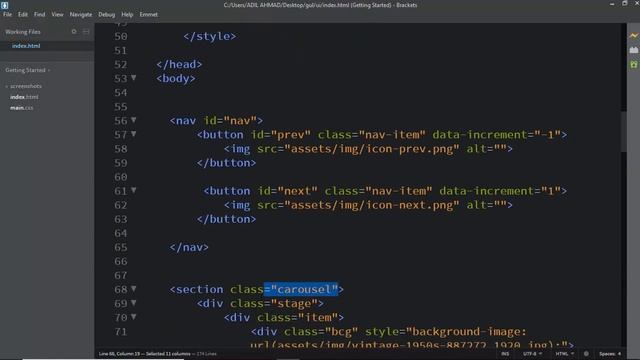
Task: Collapse the item div at line 70
Action: click(x=133, y=317)
